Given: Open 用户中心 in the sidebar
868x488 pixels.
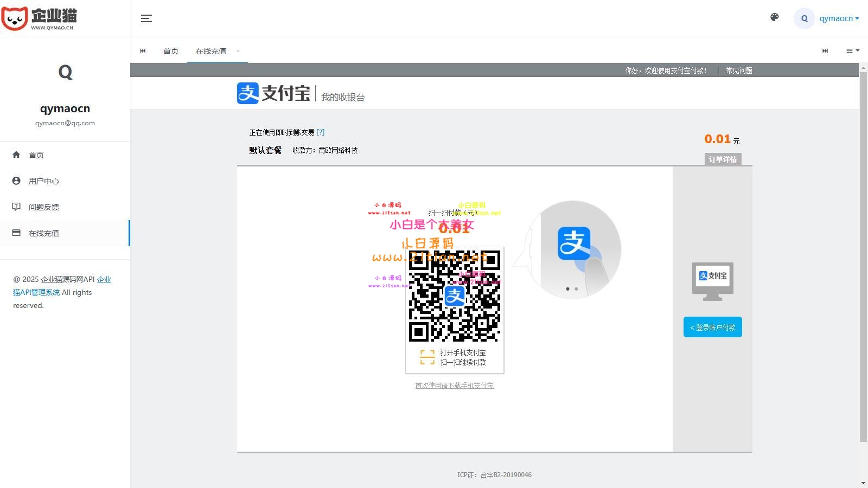Looking at the screenshot, I should (x=43, y=181).
